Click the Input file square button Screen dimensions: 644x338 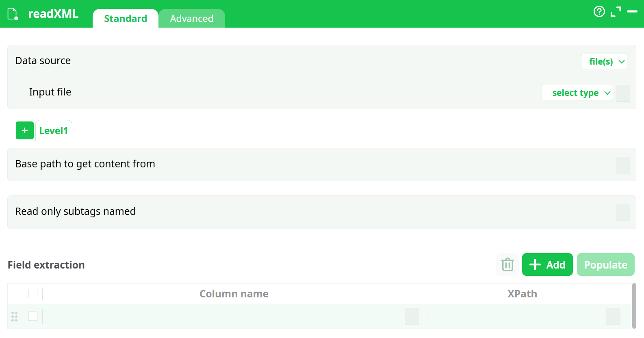coord(623,93)
